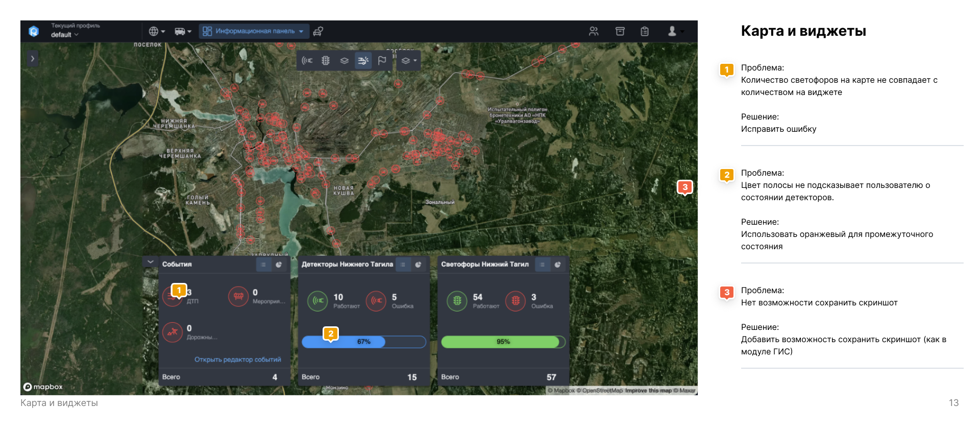The width and height of the screenshot is (980, 430).
Task: Click total '4' in События widget
Action: tap(275, 377)
